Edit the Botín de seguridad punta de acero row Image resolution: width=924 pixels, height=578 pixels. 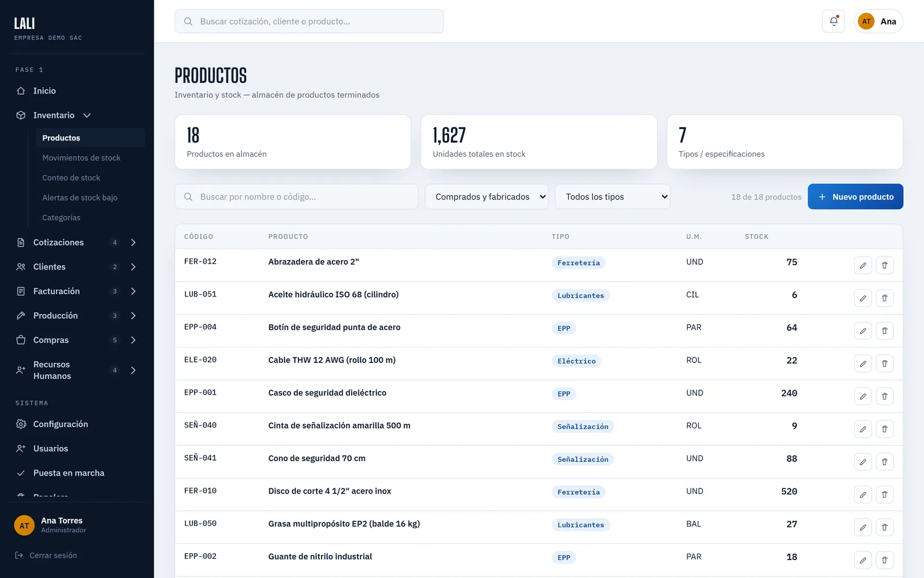pyautogui.click(x=863, y=331)
